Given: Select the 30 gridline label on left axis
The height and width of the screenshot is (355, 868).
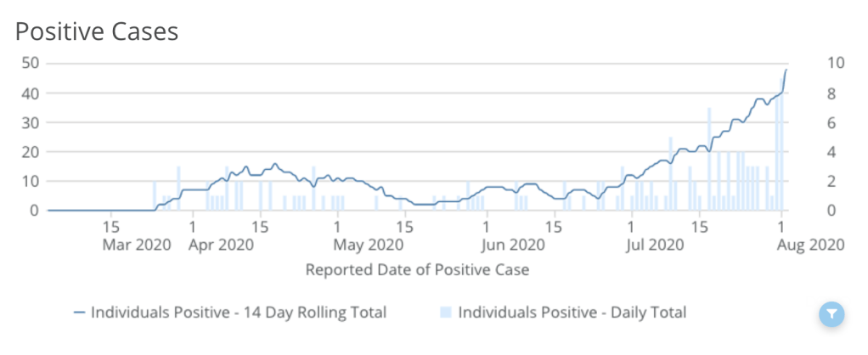Looking at the screenshot, I should tap(31, 121).
